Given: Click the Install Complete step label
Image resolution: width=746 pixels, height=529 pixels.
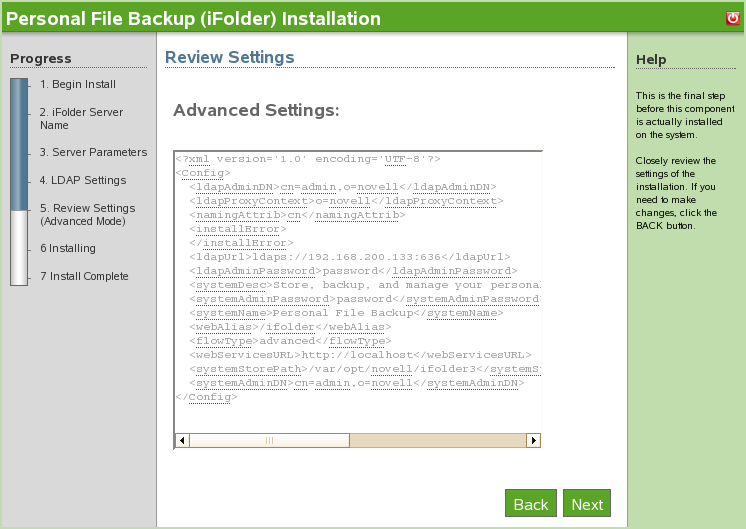Looking at the screenshot, I should point(84,276).
